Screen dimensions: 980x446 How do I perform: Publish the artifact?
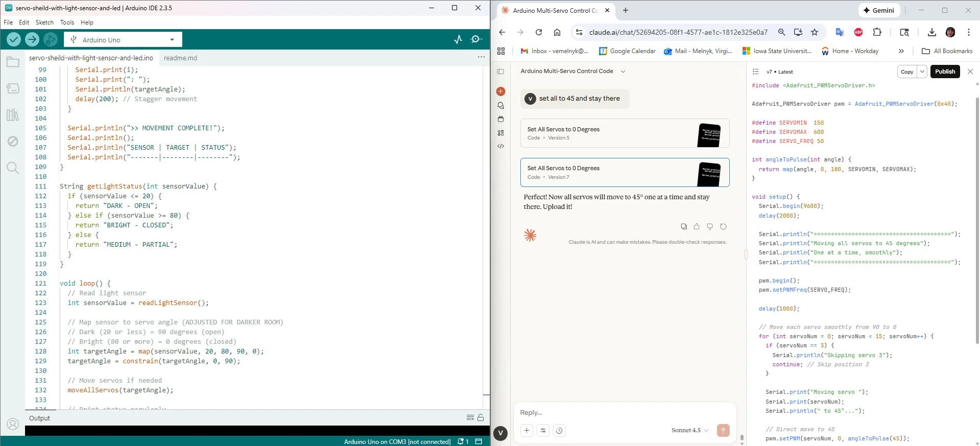point(945,72)
